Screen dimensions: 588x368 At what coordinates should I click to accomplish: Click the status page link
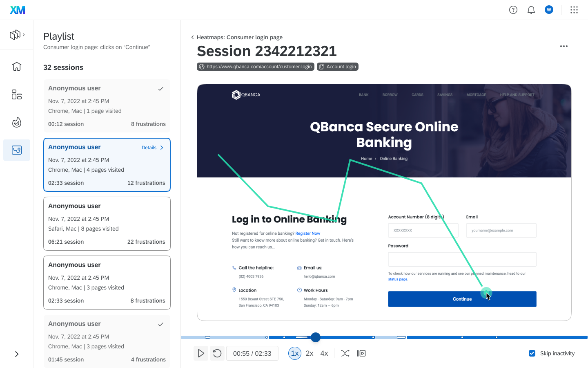[x=398, y=279]
